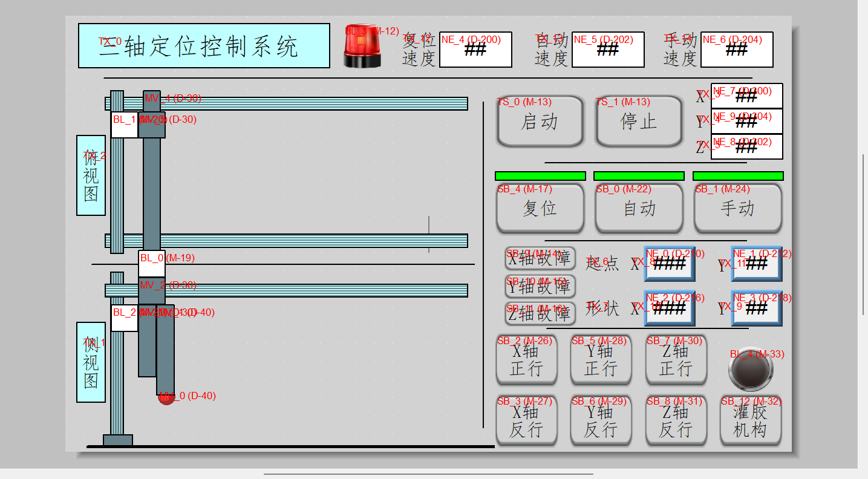Click the red alarm beacon light
The height and width of the screenshot is (479, 868).
[x=362, y=48]
